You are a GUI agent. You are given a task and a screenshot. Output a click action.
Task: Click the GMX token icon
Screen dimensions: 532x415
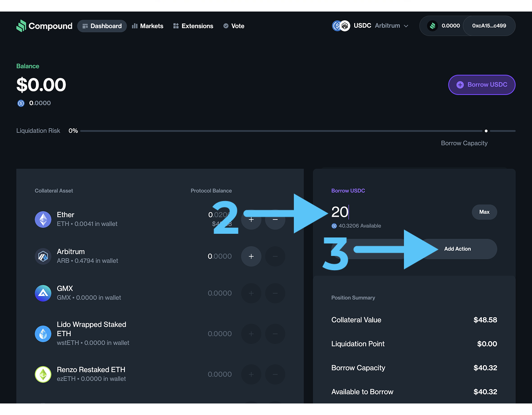point(43,293)
